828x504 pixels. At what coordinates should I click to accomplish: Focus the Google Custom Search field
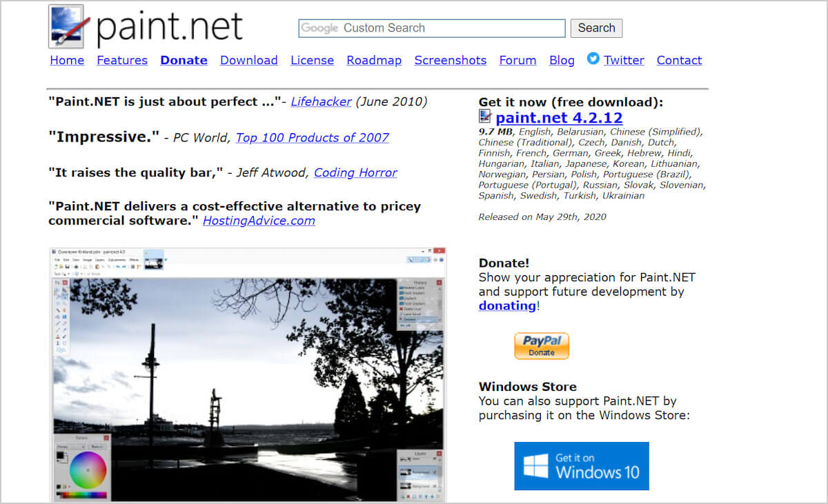pyautogui.click(x=432, y=28)
